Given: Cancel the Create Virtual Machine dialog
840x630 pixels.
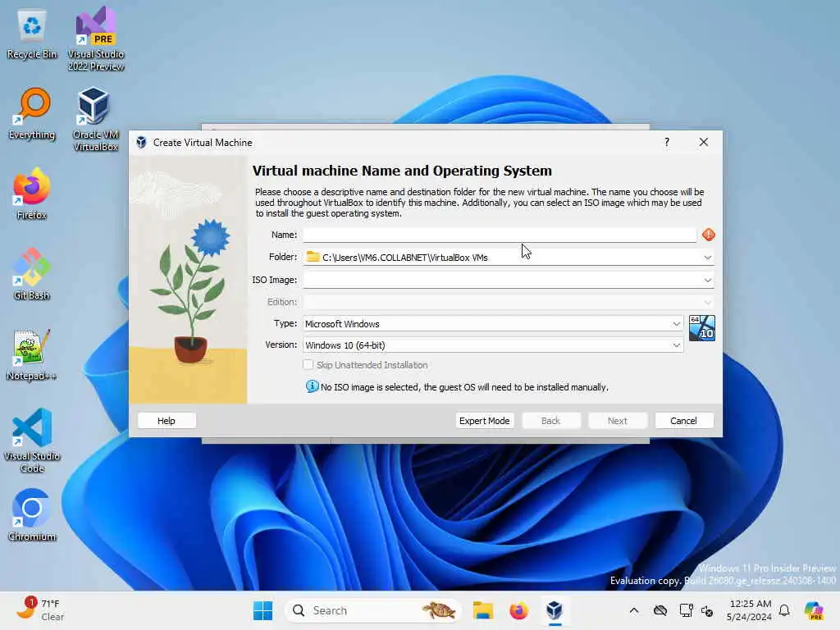Looking at the screenshot, I should pos(683,421).
